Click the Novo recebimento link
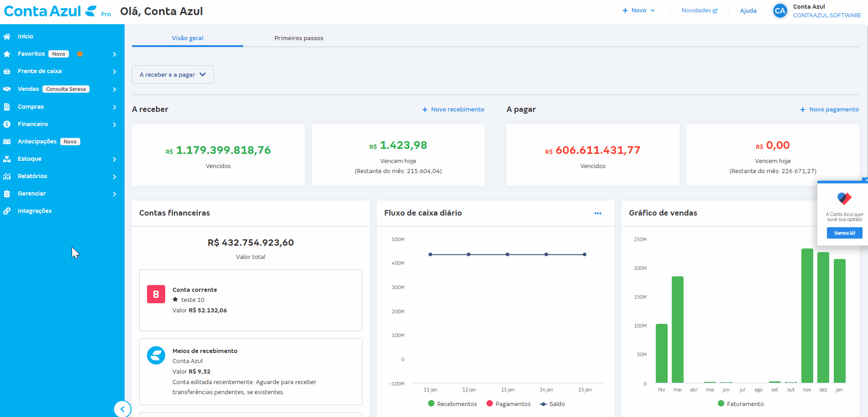 coord(457,110)
